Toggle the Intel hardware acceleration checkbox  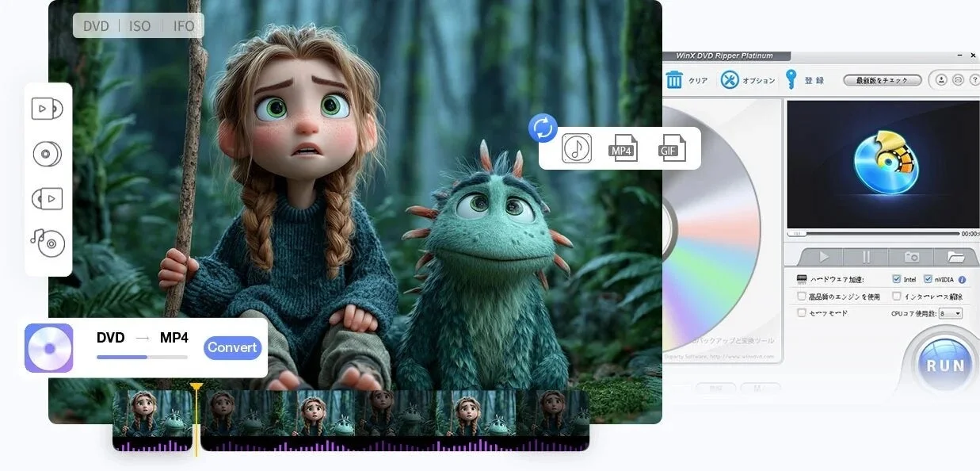click(896, 279)
